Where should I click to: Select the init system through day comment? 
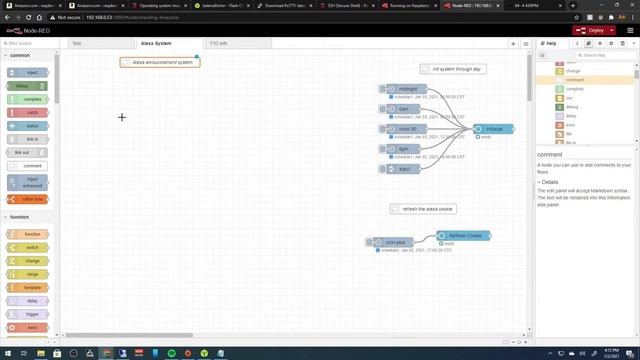pyautogui.click(x=453, y=69)
